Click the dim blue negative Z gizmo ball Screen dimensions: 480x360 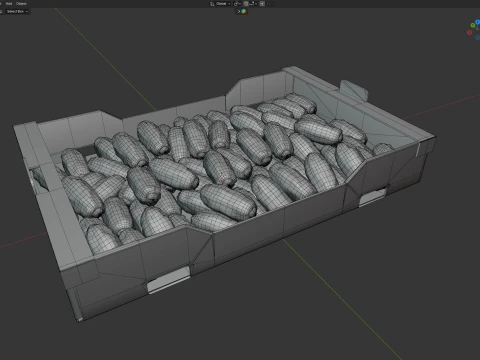pos(477,37)
